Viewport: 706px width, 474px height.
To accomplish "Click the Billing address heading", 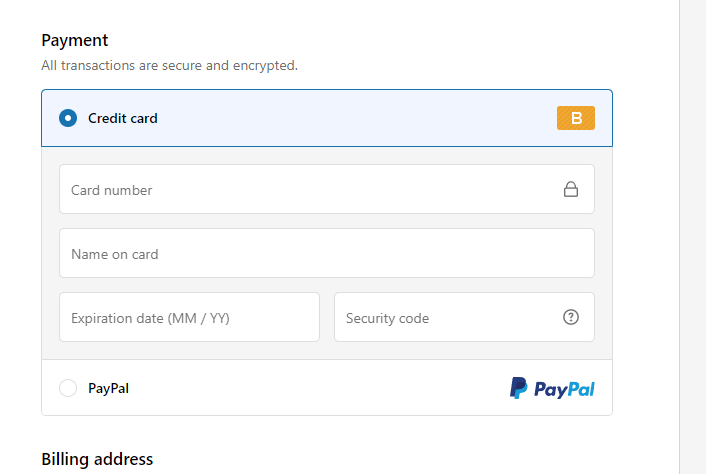I will [97, 459].
